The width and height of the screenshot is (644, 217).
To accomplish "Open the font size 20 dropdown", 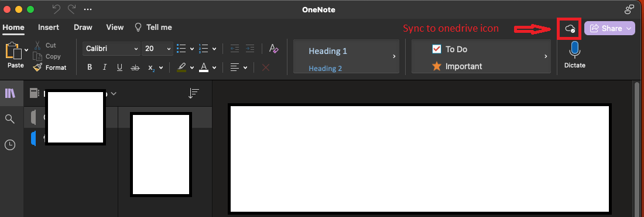I will point(157,49).
